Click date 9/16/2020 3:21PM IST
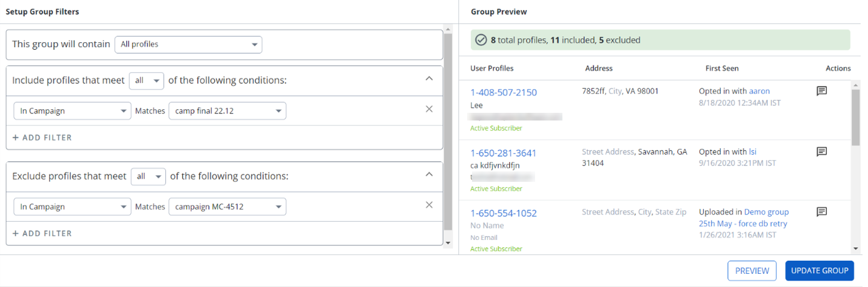The image size is (868, 287). (737, 163)
